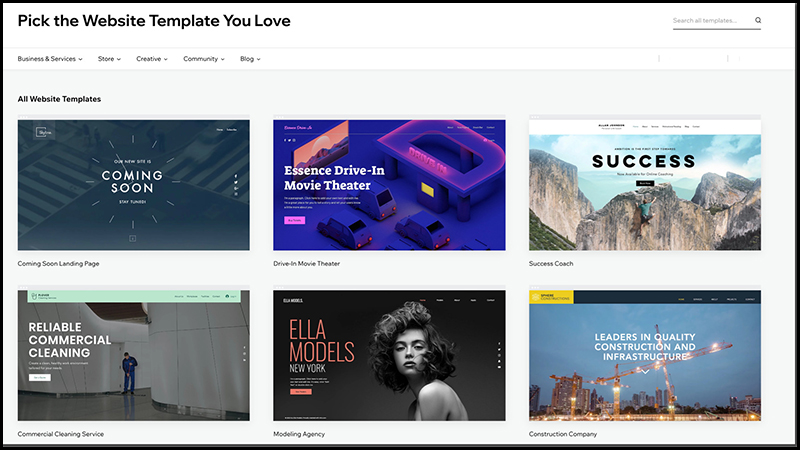Click the small down-arrow box under Stay Tuned
The image size is (800, 450).
coord(133,238)
